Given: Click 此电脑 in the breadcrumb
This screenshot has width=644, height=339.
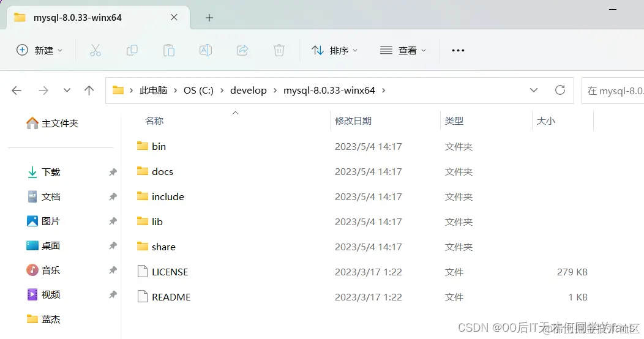Looking at the screenshot, I should pyautogui.click(x=154, y=91).
